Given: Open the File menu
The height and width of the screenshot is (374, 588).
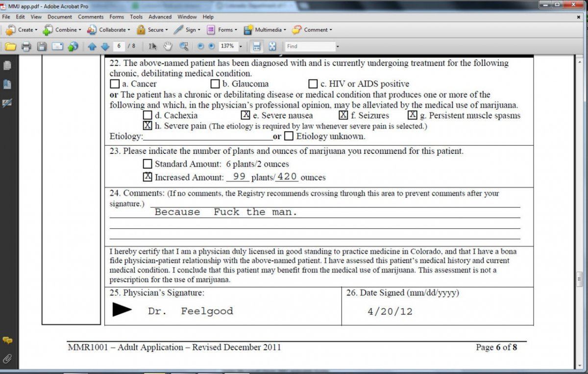Looking at the screenshot, I should (x=6, y=17).
